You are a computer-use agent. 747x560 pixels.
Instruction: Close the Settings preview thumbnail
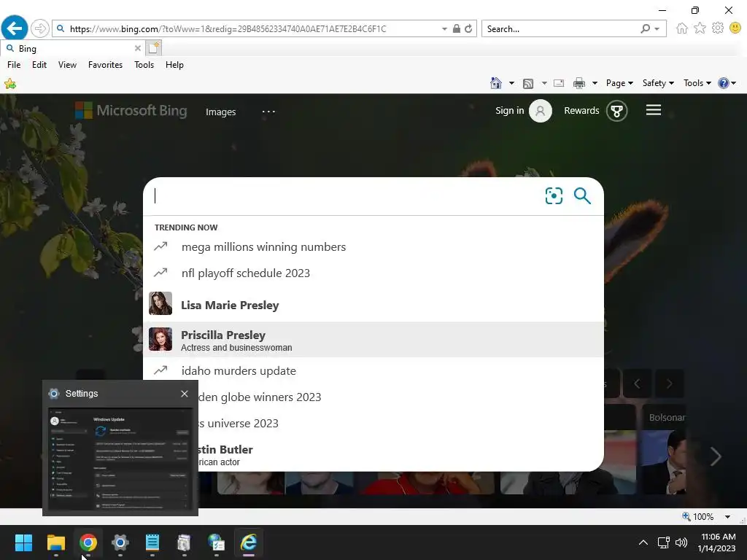coord(185,393)
